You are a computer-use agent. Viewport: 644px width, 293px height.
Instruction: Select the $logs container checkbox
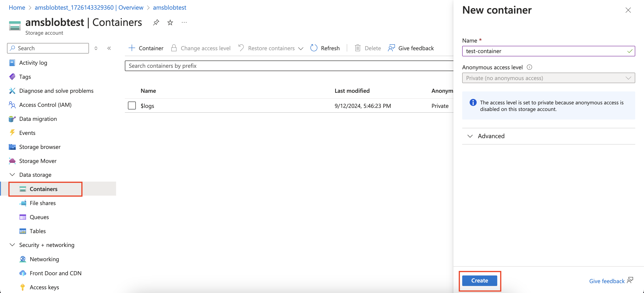[132, 105]
